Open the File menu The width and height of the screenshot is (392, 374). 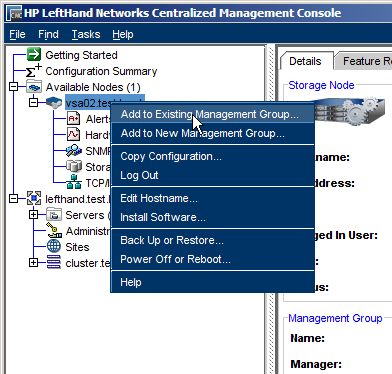click(x=17, y=34)
